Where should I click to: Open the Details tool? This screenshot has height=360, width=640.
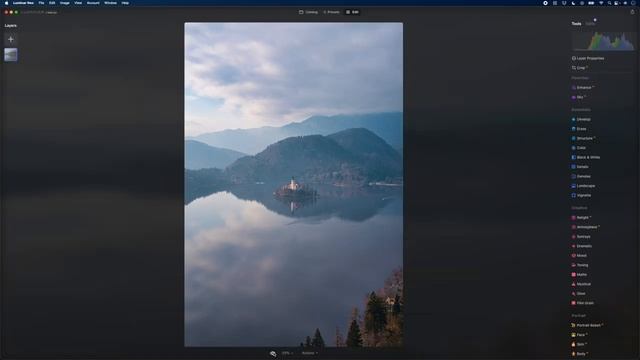pos(580,167)
